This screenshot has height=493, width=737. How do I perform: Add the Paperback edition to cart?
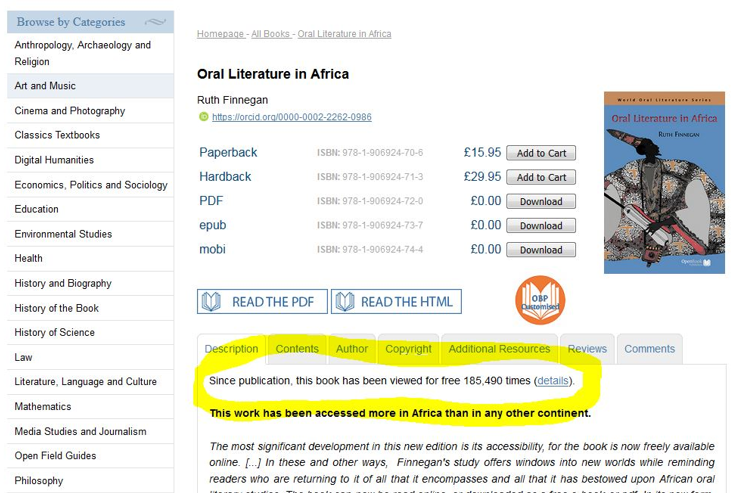(541, 153)
